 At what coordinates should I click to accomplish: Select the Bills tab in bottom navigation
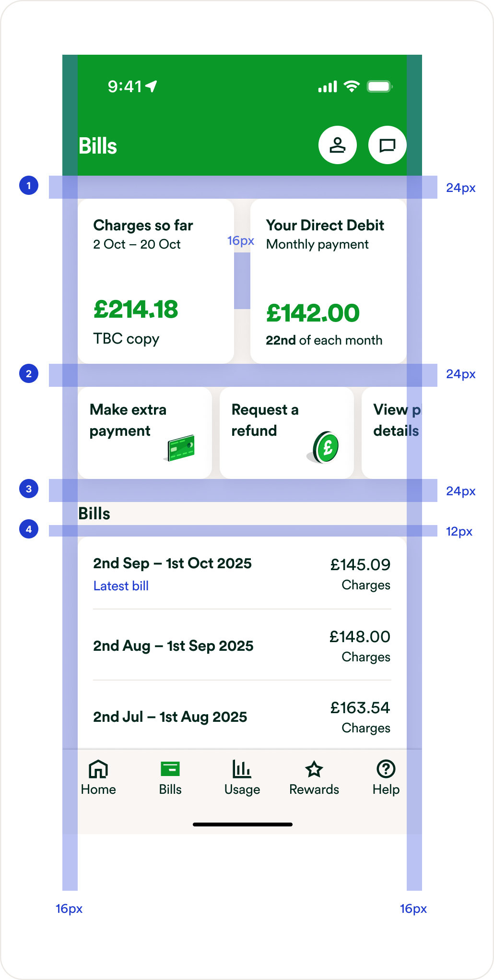click(170, 777)
